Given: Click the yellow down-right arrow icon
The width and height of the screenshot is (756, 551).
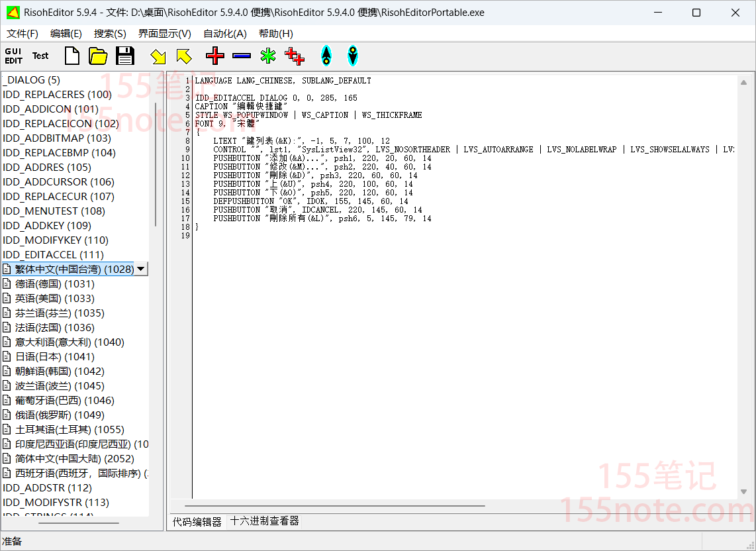Looking at the screenshot, I should (x=158, y=56).
